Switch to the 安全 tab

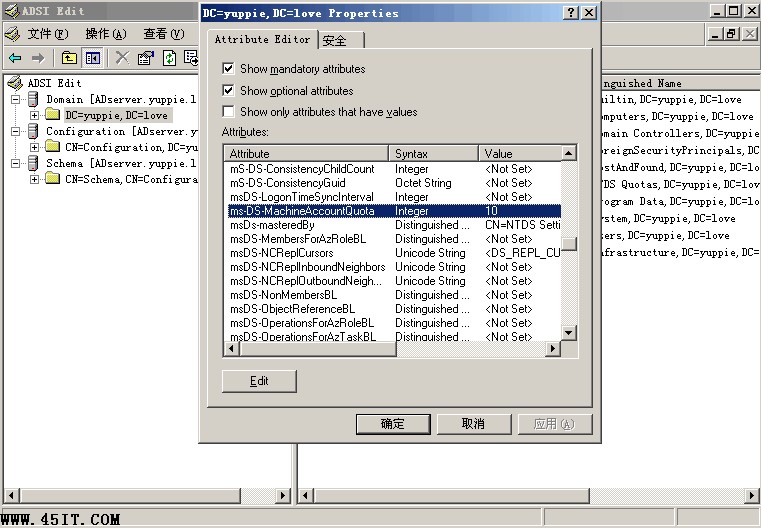click(341, 40)
